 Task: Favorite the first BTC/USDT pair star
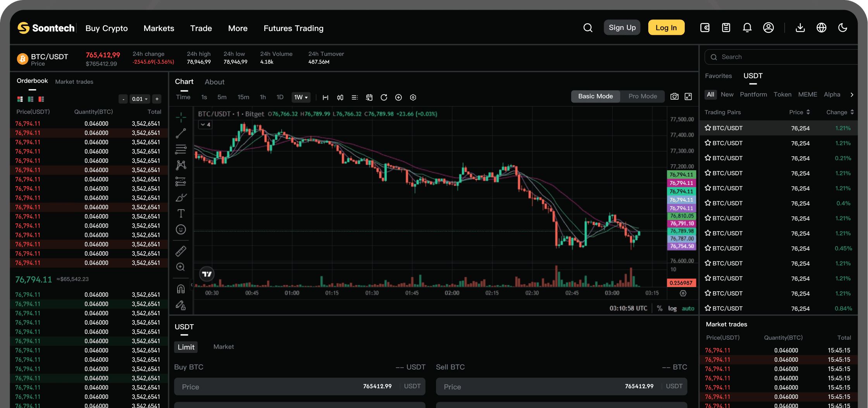[x=708, y=128]
